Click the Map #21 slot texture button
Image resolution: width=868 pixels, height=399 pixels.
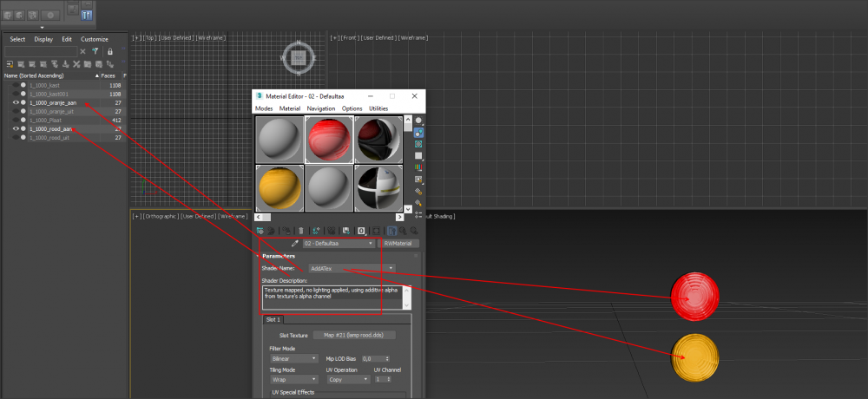pyautogui.click(x=359, y=335)
